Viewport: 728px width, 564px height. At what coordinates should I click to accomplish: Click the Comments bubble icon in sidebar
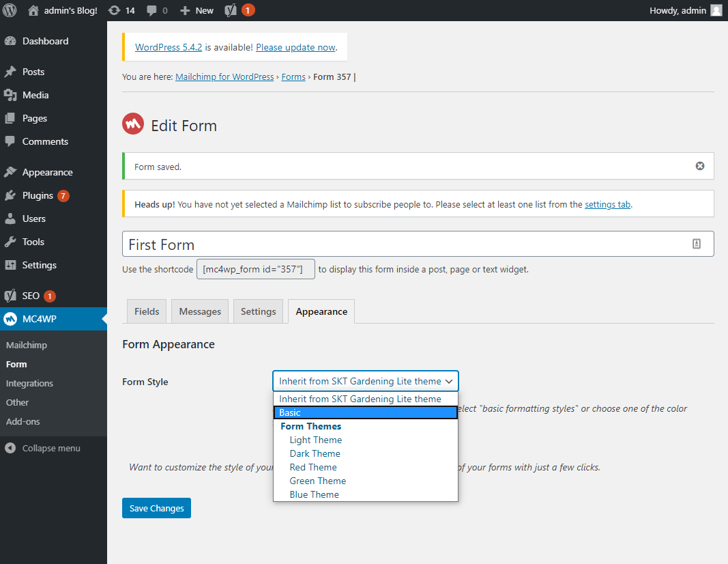10,141
